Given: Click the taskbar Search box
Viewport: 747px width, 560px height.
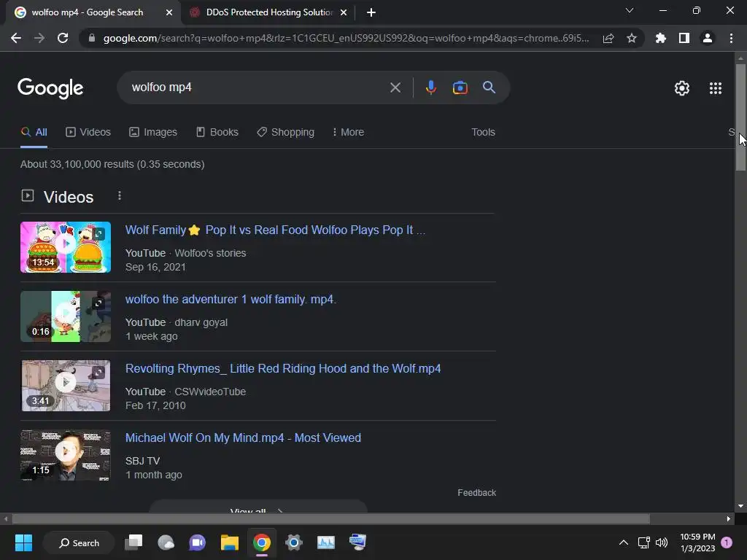Looking at the screenshot, I should click(79, 542).
